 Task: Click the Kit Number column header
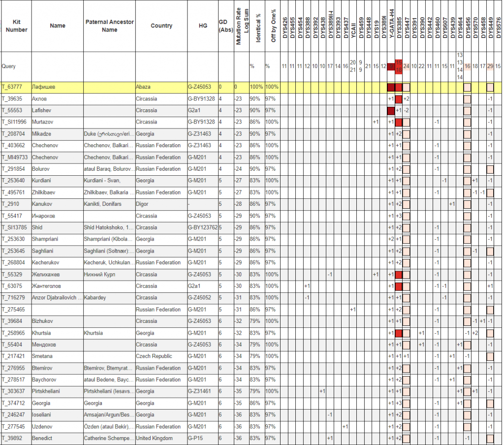point(16,26)
